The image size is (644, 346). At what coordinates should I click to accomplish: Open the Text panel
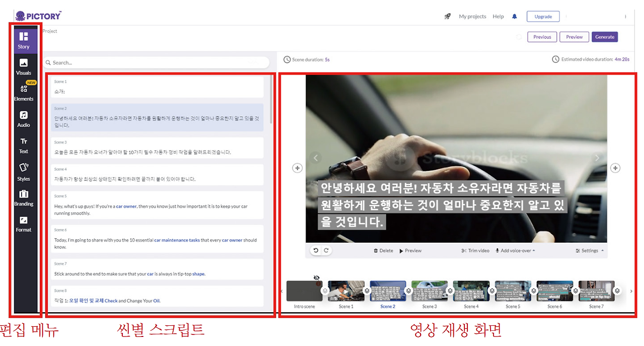[24, 145]
